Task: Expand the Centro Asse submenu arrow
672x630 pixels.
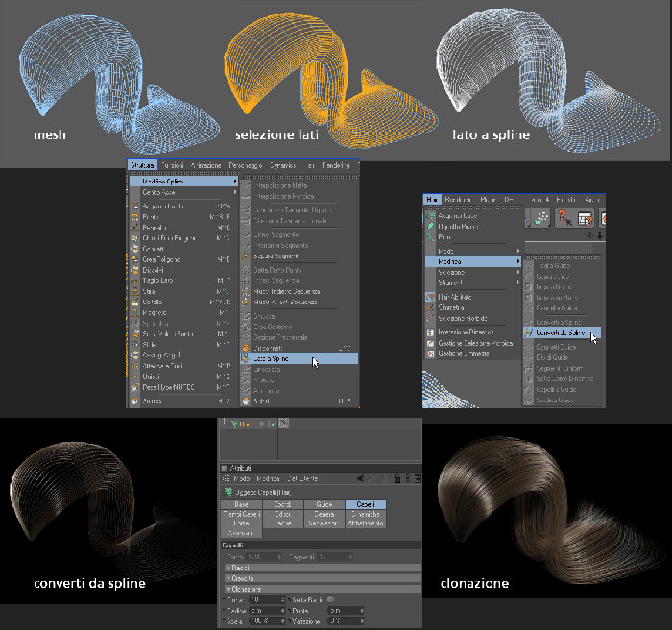Action: pyautogui.click(x=235, y=193)
